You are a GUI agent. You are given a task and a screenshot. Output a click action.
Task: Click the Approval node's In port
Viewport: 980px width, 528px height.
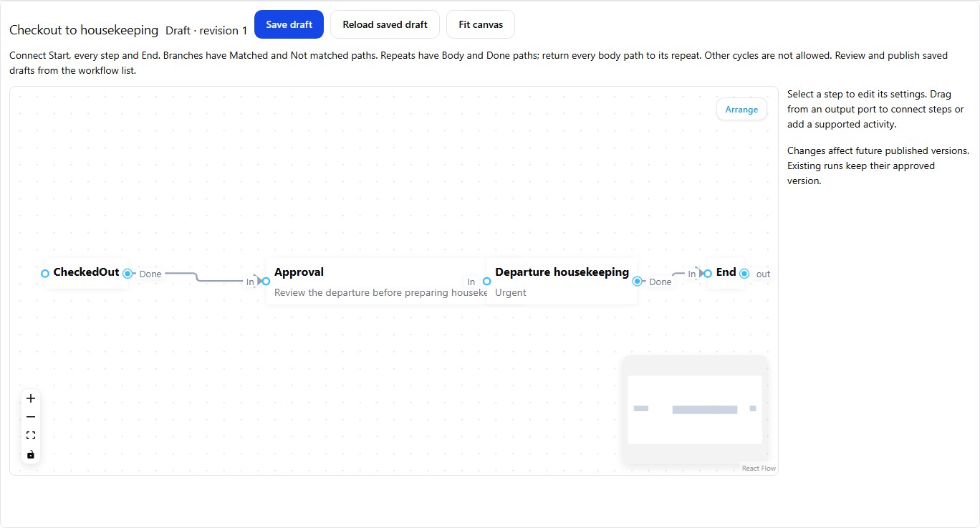click(x=266, y=281)
